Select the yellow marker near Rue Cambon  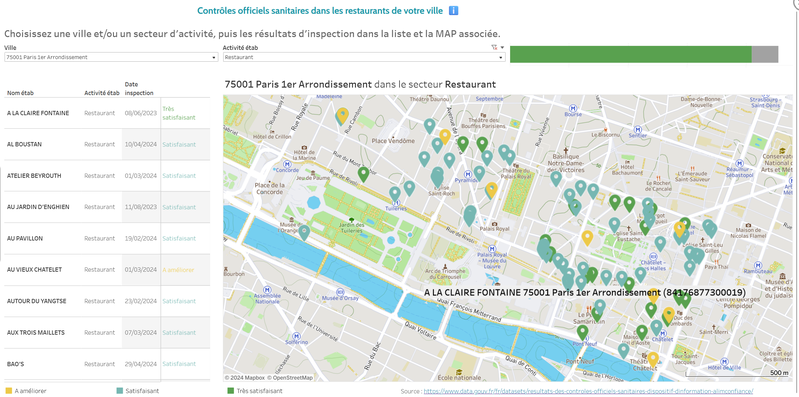343,116
